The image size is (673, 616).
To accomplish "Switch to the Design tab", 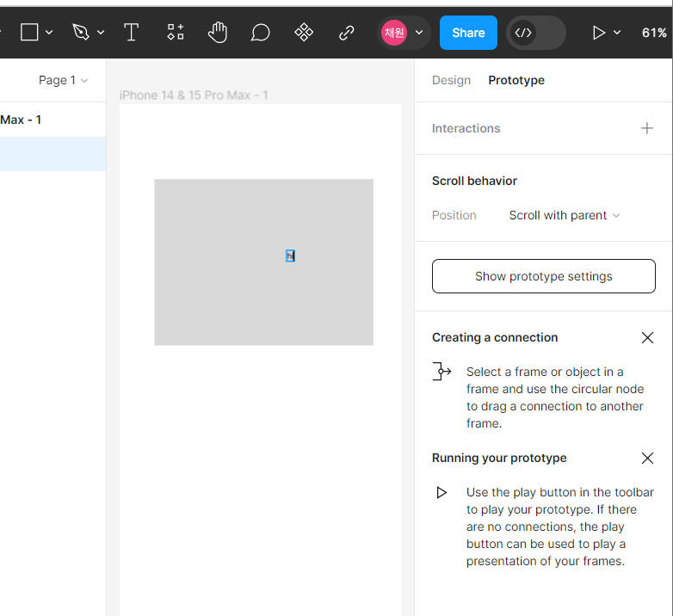I will pyautogui.click(x=451, y=80).
